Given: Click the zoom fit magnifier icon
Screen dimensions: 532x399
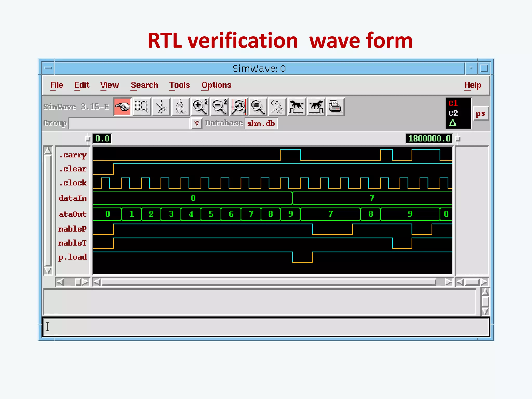Looking at the screenshot, I should coord(258,107).
